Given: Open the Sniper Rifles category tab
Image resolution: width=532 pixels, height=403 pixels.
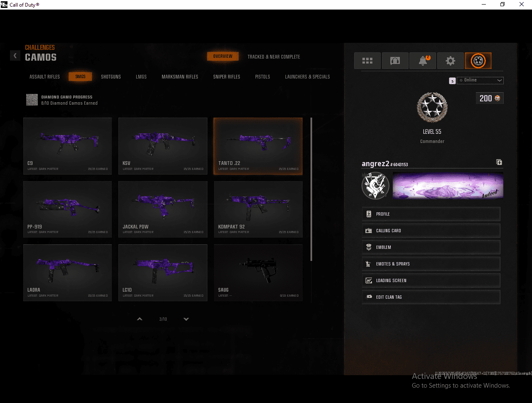Looking at the screenshot, I should pos(227,77).
